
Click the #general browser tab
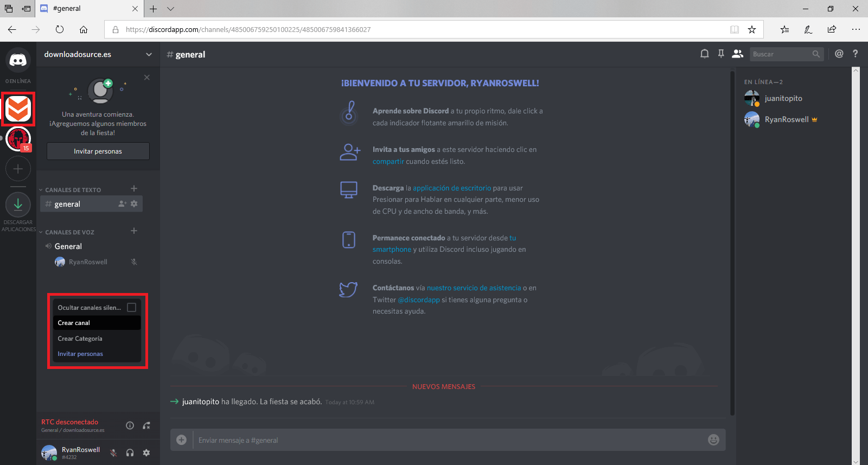[x=90, y=9]
